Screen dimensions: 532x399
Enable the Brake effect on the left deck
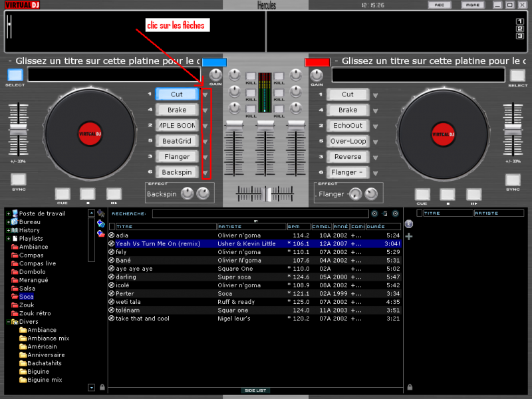(176, 109)
